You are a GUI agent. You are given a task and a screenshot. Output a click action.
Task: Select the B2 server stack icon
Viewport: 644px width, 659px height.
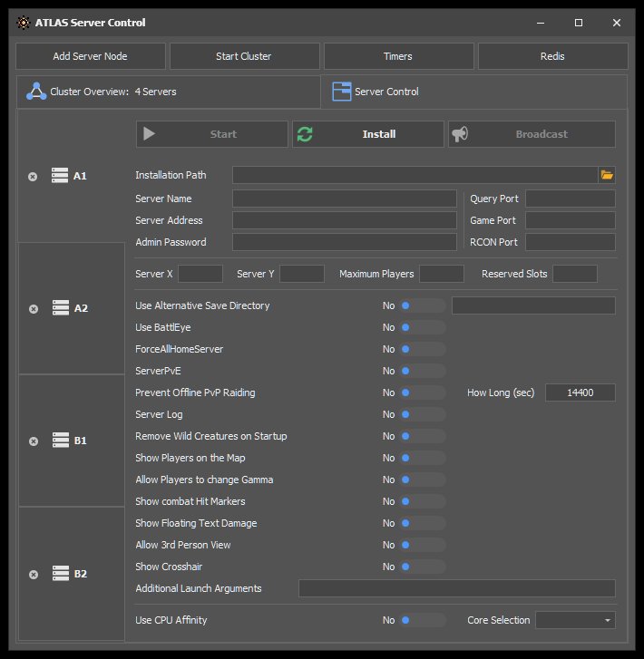[61, 573]
